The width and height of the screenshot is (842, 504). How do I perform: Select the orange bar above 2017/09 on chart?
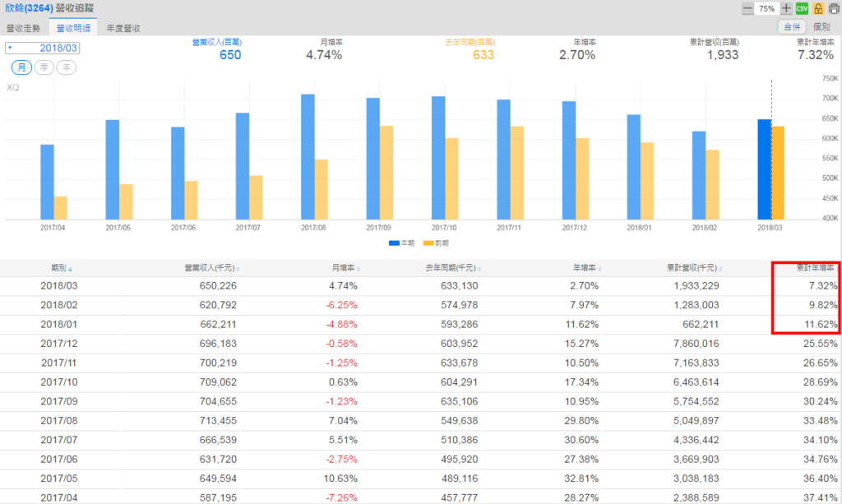(386, 173)
